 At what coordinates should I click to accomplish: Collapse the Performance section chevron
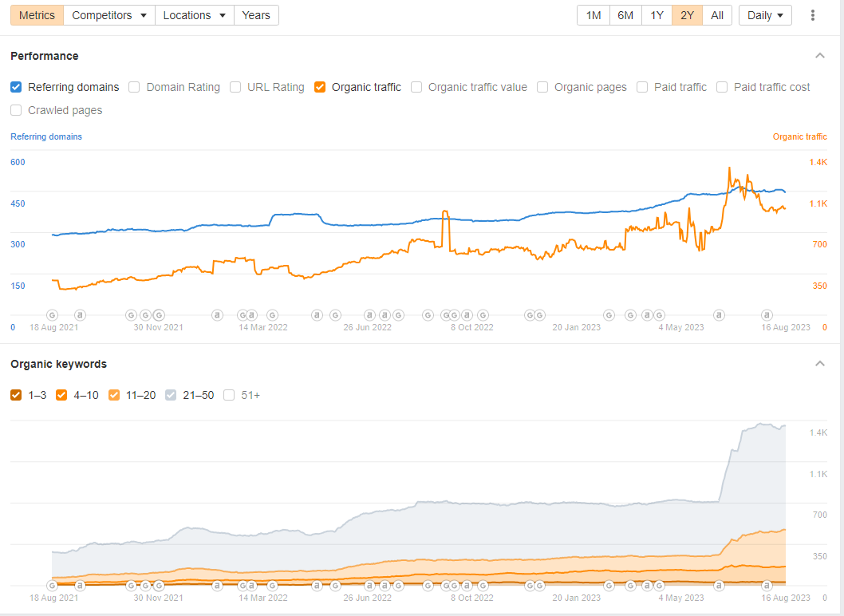tap(820, 56)
